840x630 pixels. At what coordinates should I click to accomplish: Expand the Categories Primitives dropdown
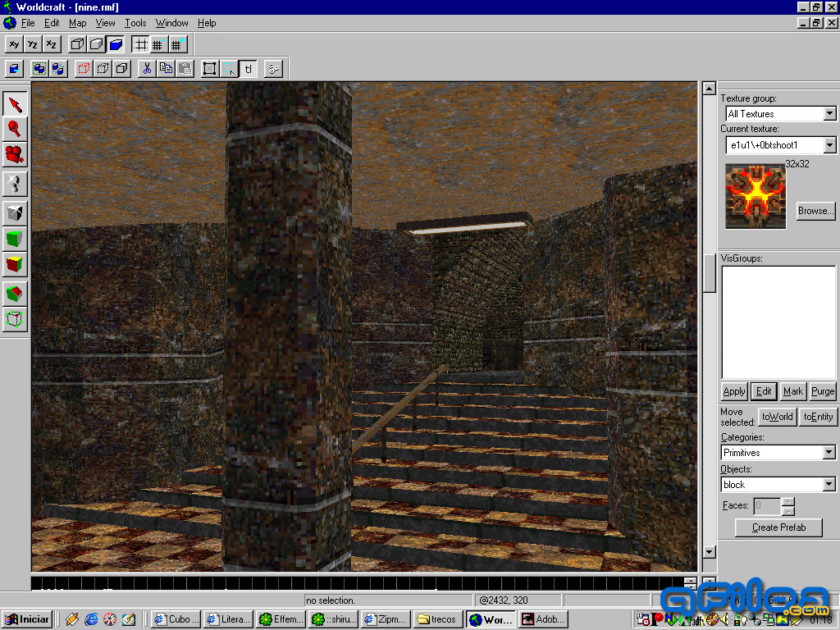[x=829, y=453]
